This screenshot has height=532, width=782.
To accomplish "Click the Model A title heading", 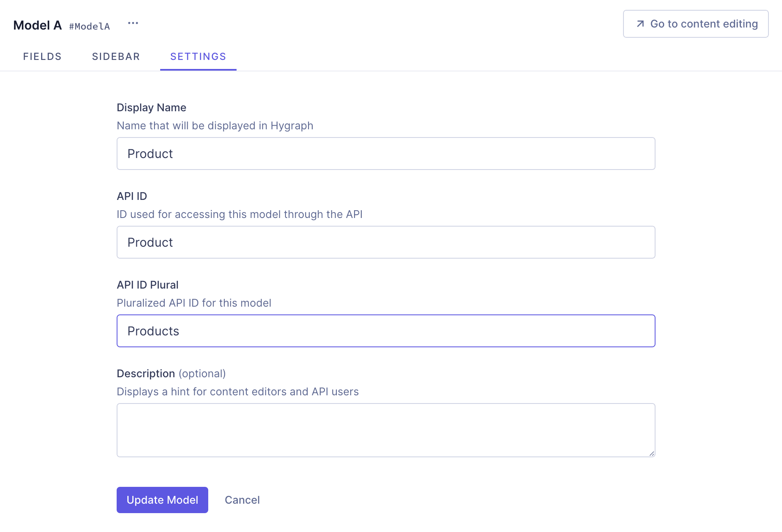I will [x=37, y=25].
